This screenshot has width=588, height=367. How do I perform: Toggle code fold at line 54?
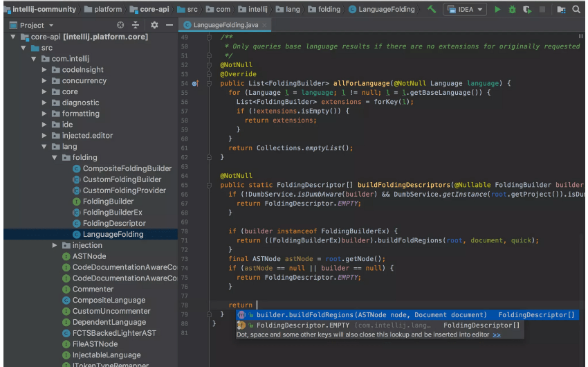point(208,84)
